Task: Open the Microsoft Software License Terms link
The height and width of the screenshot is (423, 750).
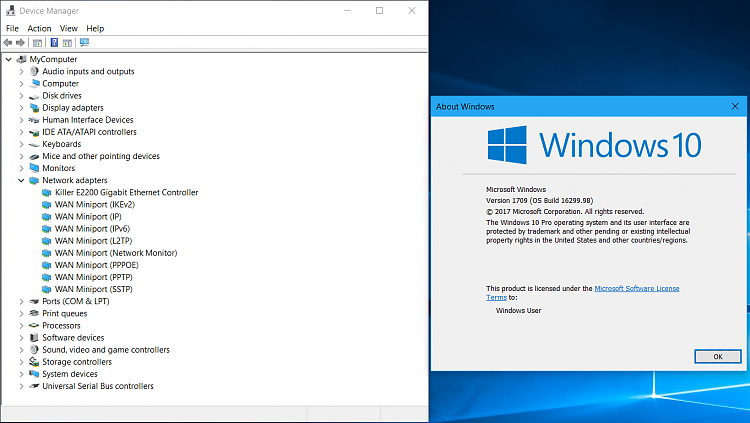Action: point(637,289)
